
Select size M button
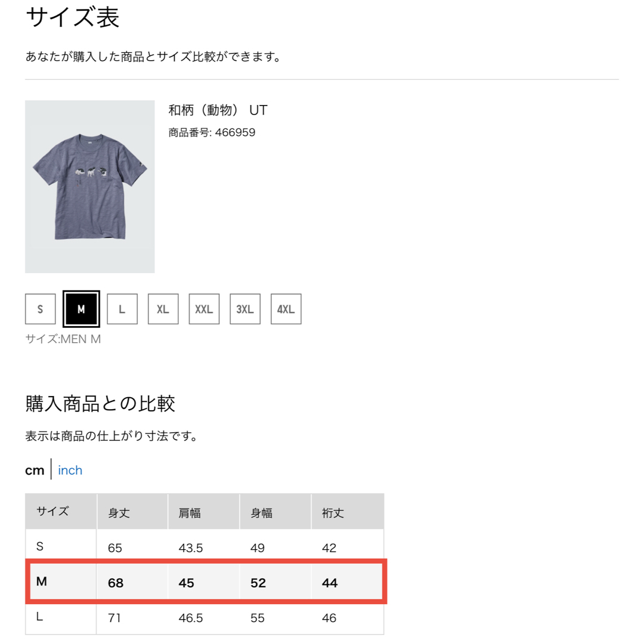(x=81, y=309)
